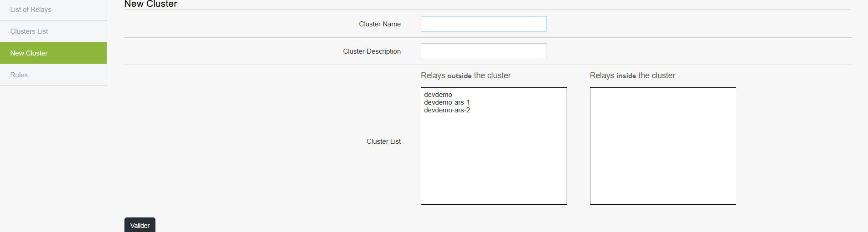Screen dimensions: 868x232
Task: Submit the form with Valider button
Action: tap(140, 225)
